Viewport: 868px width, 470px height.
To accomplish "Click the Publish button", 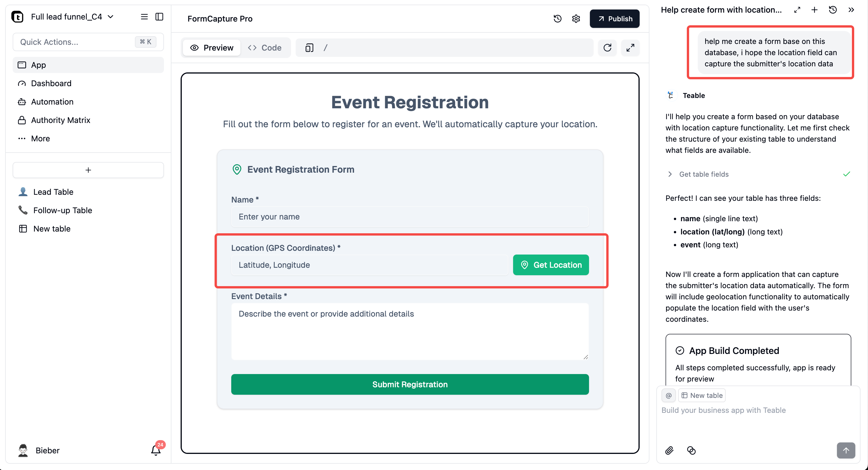I will click(x=614, y=18).
